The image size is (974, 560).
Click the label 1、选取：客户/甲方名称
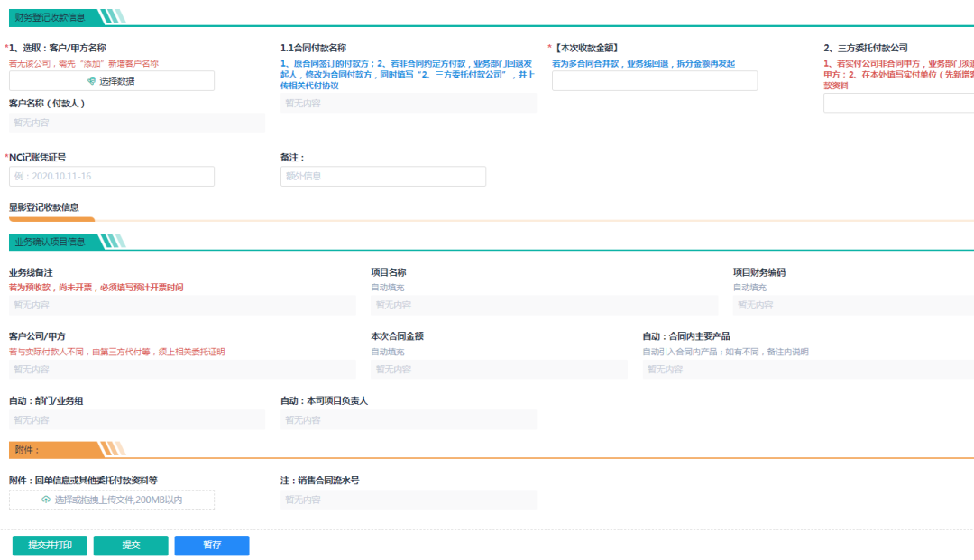57,48
